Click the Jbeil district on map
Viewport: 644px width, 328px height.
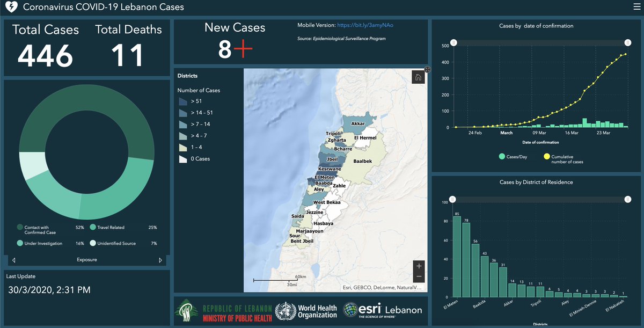pos(332,159)
